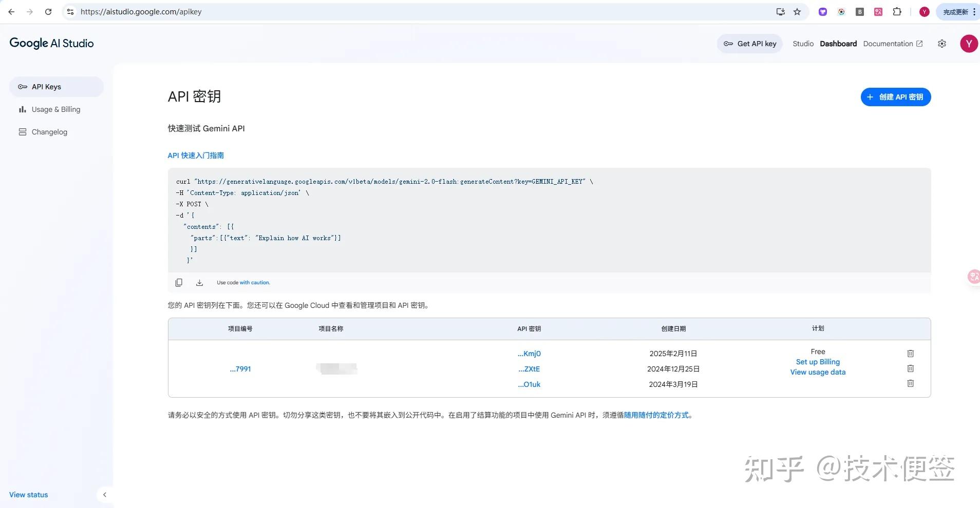The height and width of the screenshot is (508, 980).
Task: Bookmark the page with the star icon
Action: (x=797, y=11)
